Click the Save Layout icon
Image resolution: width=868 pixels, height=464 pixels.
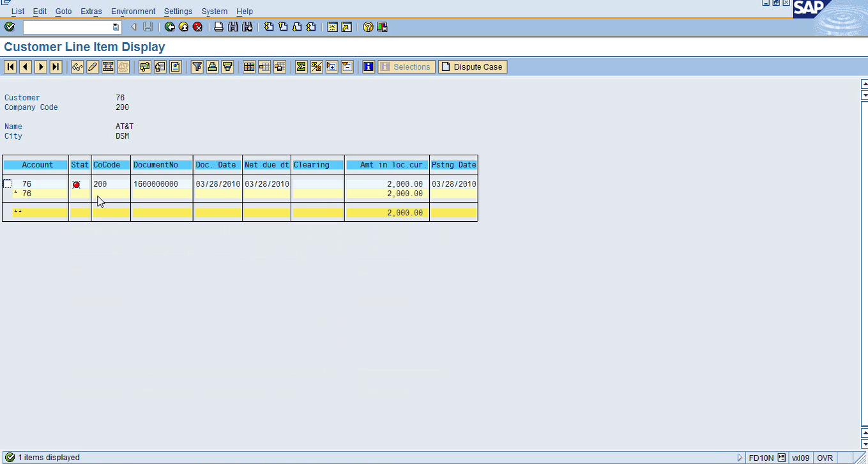pyautogui.click(x=280, y=66)
